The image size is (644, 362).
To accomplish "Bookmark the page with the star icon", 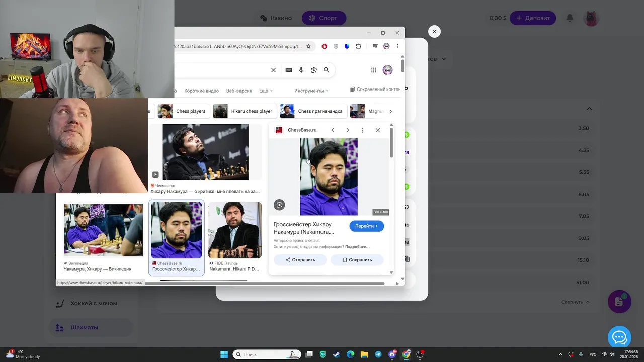I will (x=308, y=46).
